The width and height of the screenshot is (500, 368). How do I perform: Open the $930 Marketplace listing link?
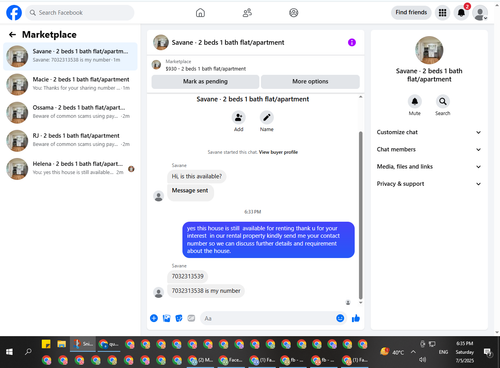[206, 69]
